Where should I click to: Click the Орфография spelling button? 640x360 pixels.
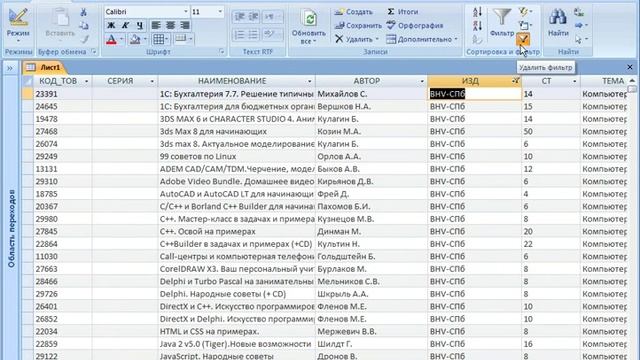415,25
